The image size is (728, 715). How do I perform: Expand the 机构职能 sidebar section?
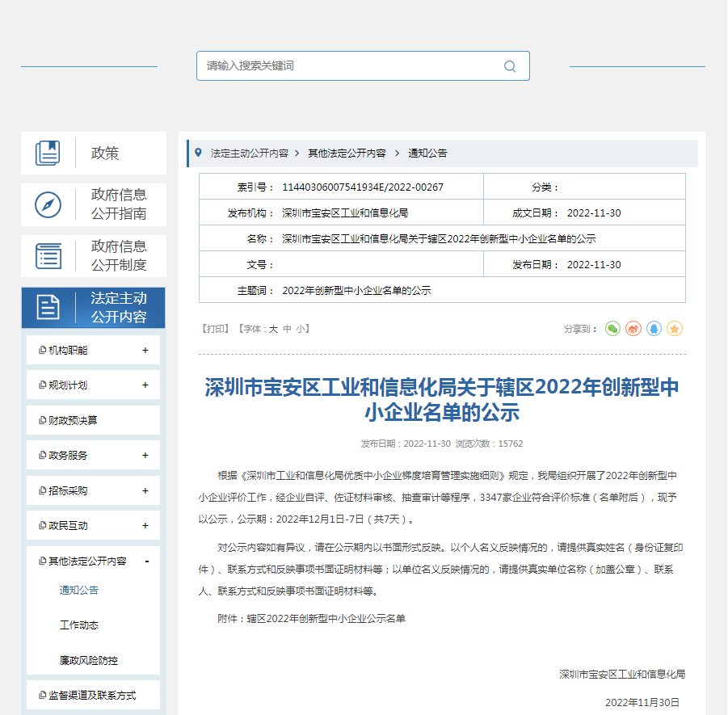pyautogui.click(x=145, y=351)
